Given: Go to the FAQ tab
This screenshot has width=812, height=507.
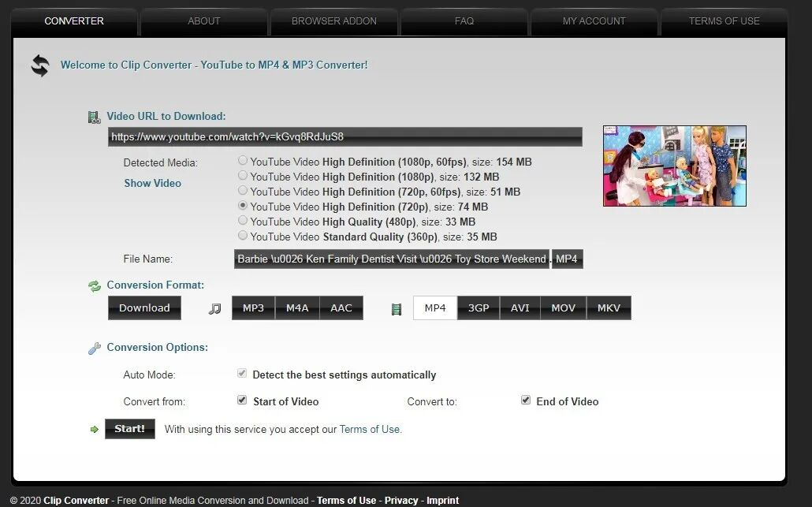Looking at the screenshot, I should (x=464, y=21).
